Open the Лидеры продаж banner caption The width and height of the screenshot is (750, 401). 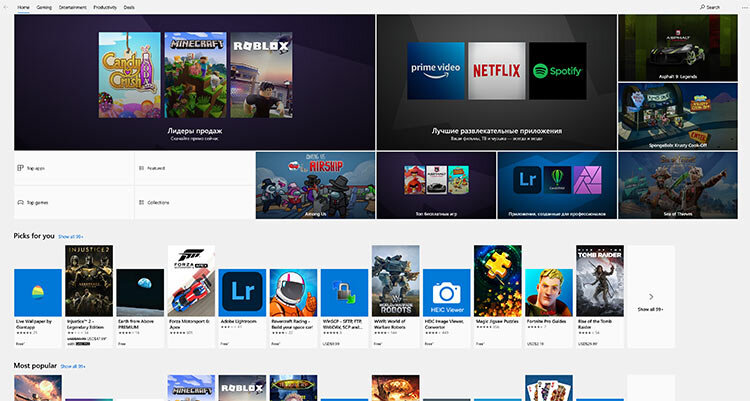pos(195,131)
